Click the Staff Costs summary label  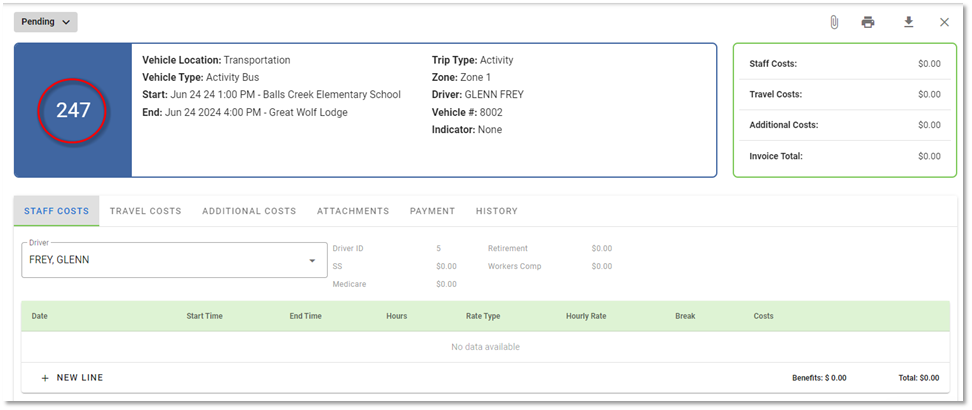(x=773, y=63)
